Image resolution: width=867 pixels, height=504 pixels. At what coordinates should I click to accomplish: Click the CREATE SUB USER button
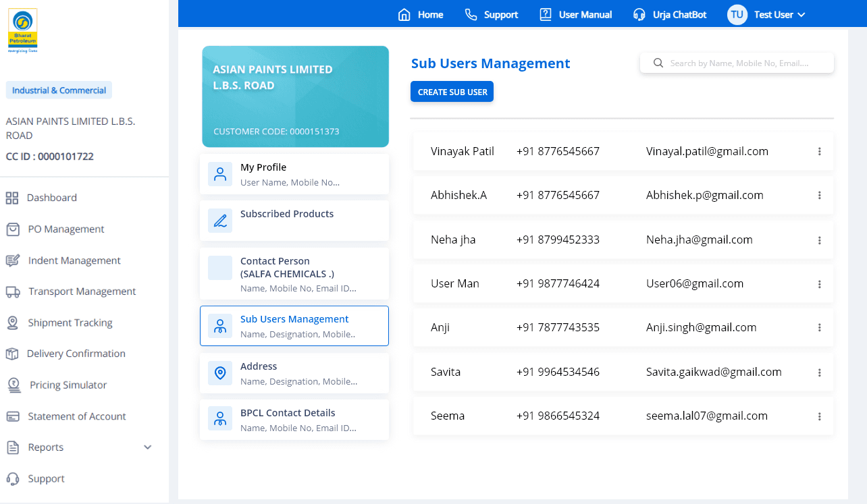pyautogui.click(x=452, y=92)
